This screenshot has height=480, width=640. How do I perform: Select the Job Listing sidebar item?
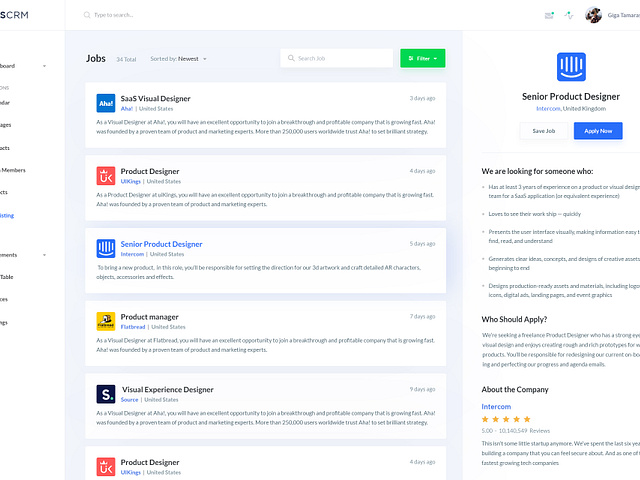coord(7,216)
